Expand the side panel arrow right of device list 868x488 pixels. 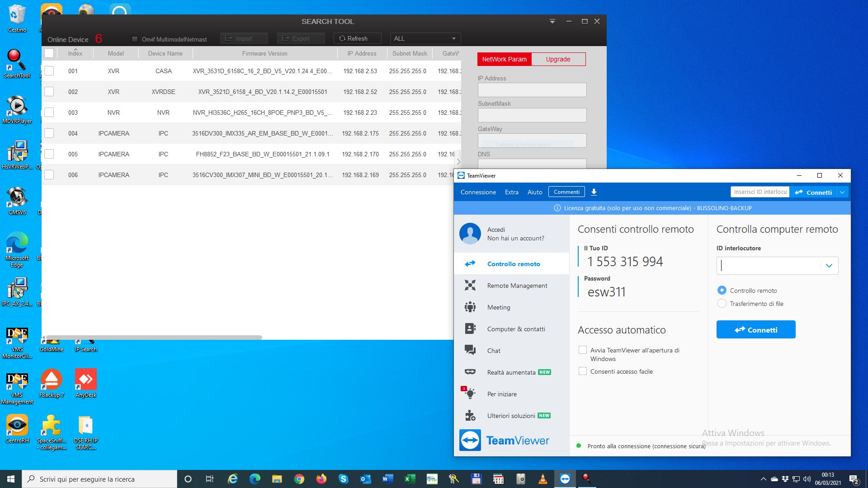pos(458,162)
